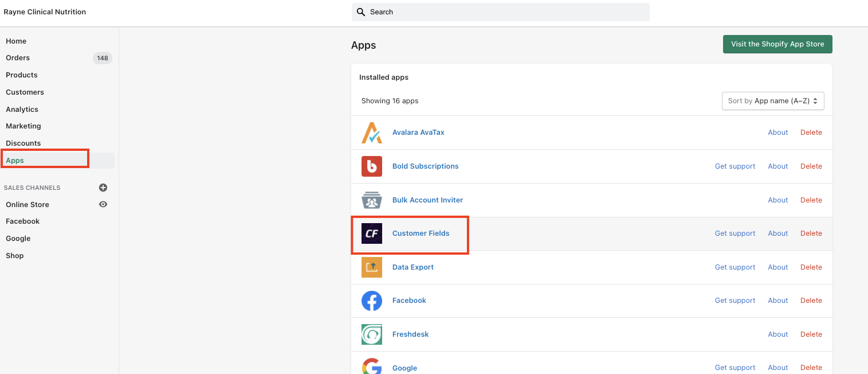Click the Search input field
This screenshot has width=868, height=374.
pos(501,12)
